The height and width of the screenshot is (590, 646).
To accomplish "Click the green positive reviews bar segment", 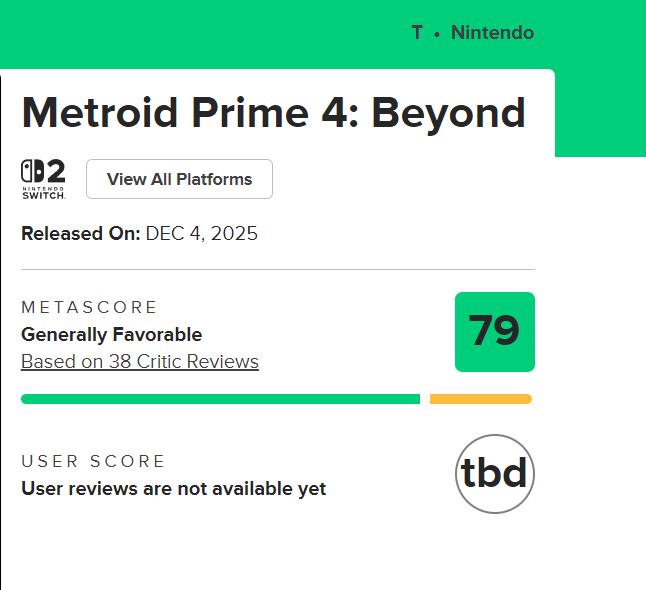I will coord(220,399).
